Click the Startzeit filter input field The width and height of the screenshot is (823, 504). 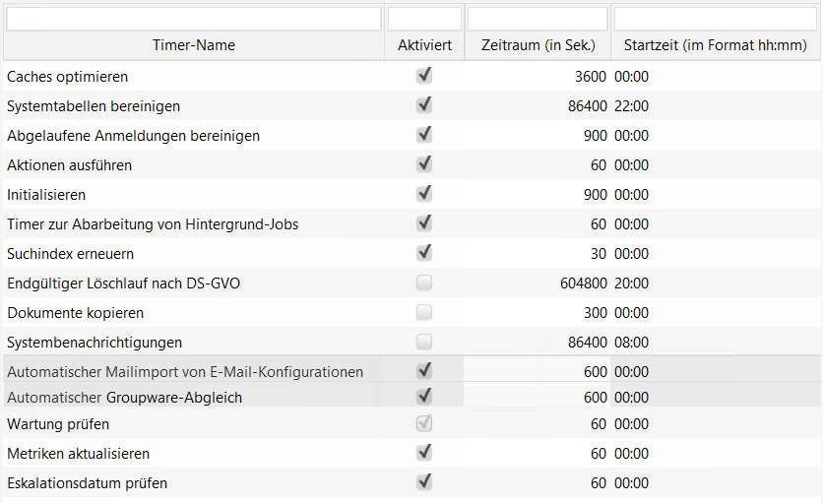pyautogui.click(x=716, y=19)
